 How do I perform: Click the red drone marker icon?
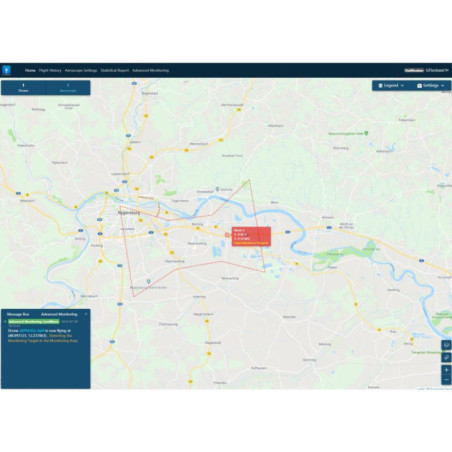click(x=227, y=235)
